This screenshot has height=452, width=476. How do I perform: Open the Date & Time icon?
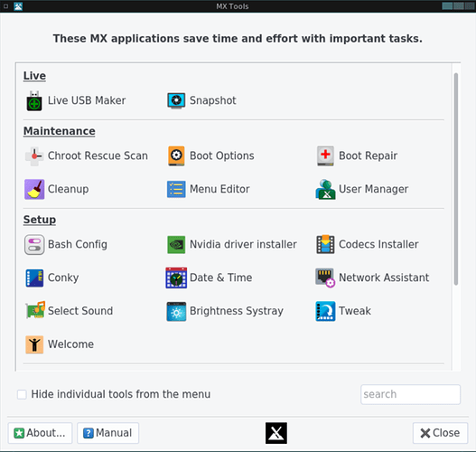pyautogui.click(x=176, y=278)
